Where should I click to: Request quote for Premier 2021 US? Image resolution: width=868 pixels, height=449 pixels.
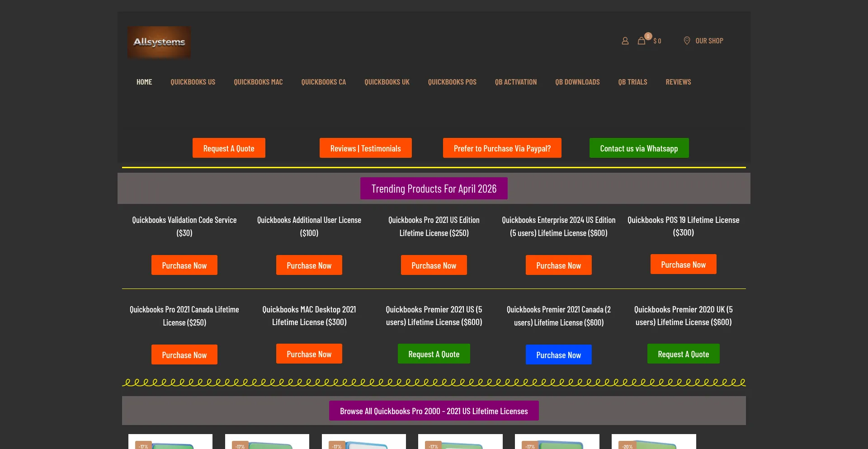[434, 354]
